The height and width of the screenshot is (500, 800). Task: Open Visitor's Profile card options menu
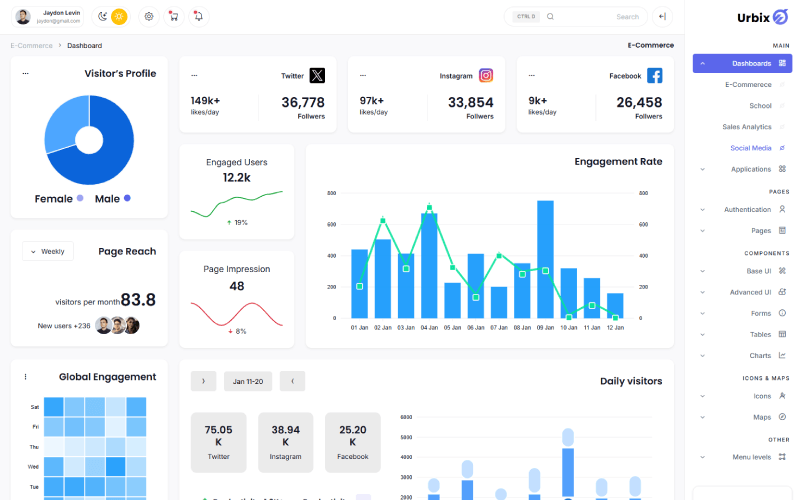click(x=25, y=74)
